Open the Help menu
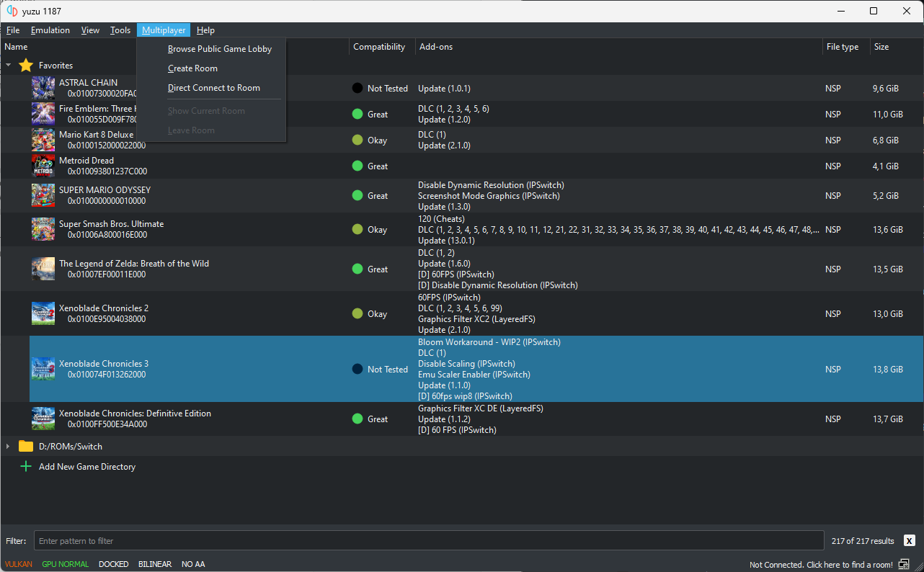The width and height of the screenshot is (924, 572). pos(205,30)
